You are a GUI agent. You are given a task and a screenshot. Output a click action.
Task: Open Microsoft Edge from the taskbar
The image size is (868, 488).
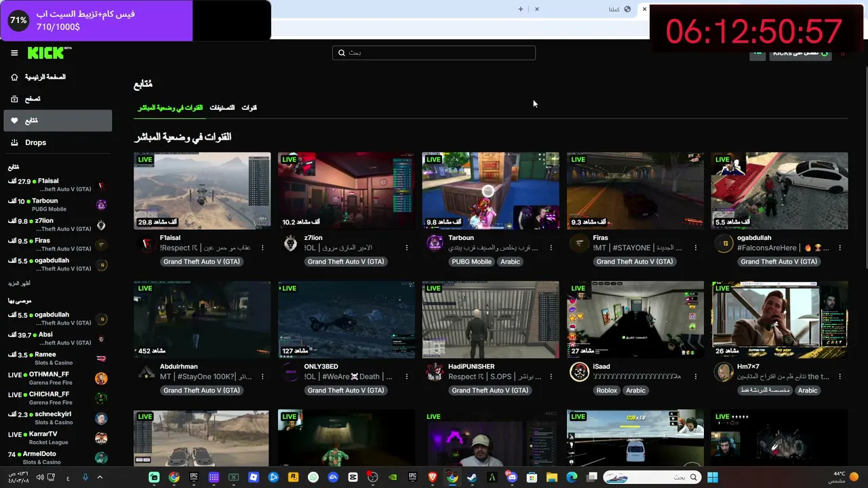point(572,477)
